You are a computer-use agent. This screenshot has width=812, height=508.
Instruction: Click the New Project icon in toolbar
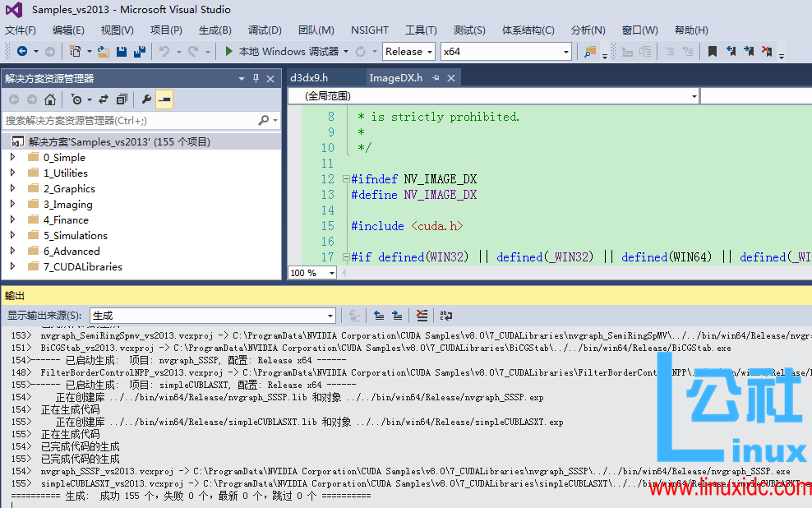coord(75,51)
